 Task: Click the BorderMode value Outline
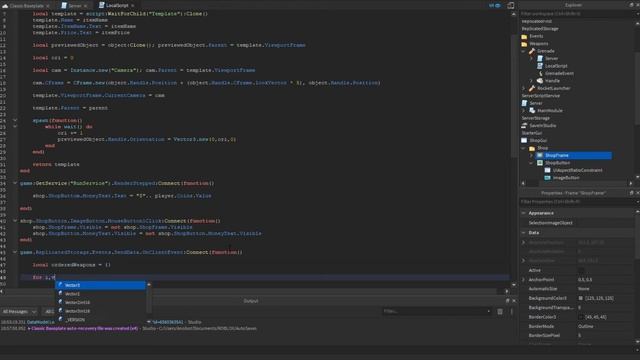tap(586, 327)
